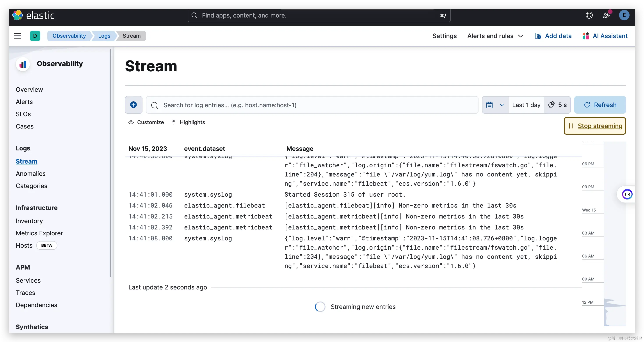Click the Stream breadcrumb

(132, 36)
